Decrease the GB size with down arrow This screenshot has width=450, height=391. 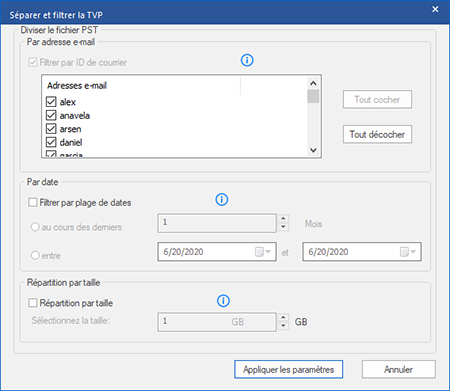tap(283, 326)
